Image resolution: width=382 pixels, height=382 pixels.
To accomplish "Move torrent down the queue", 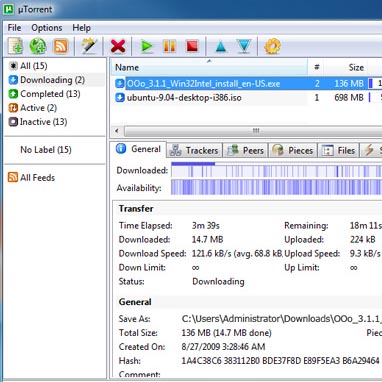I will (244, 46).
